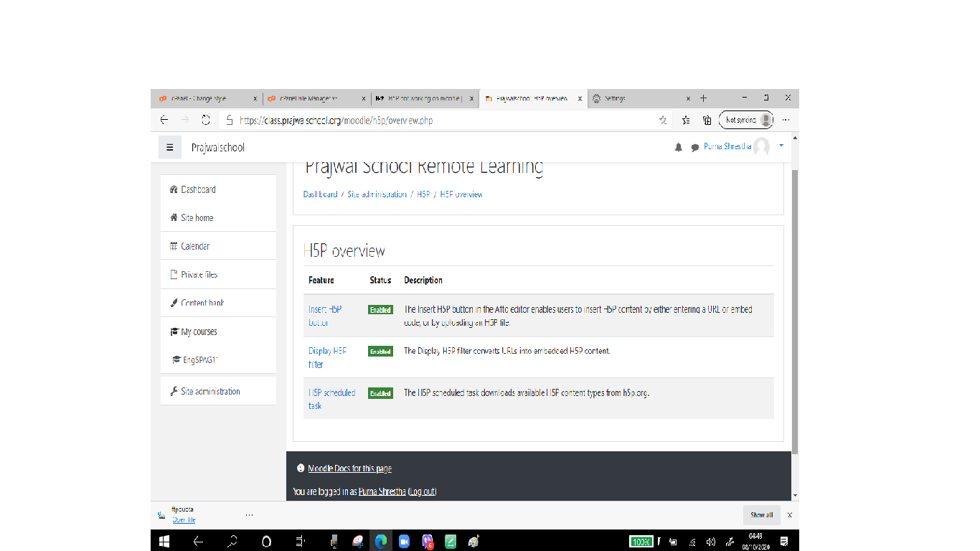Go forward using the browser forward arrow
Screen dimensions: 980x551
[185, 120]
